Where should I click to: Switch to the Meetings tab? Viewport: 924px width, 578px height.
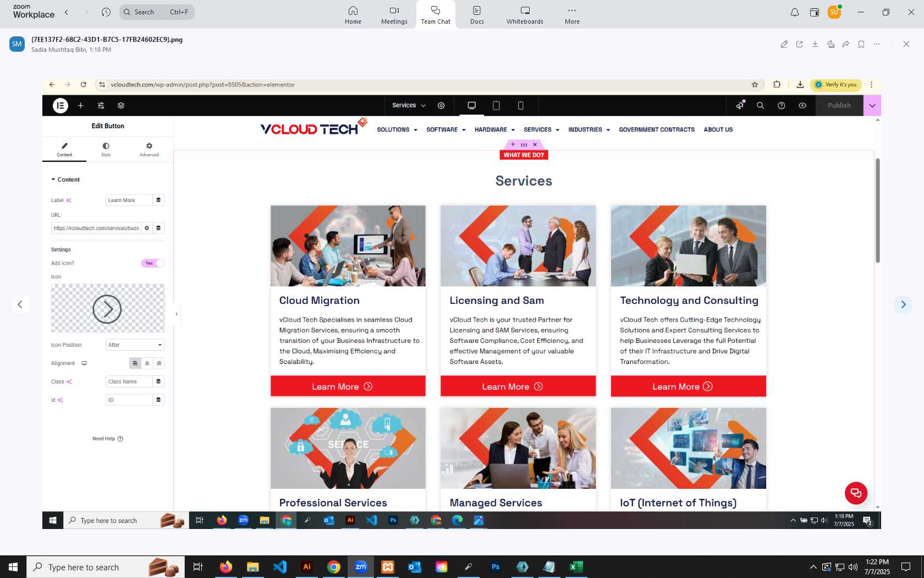394,15
